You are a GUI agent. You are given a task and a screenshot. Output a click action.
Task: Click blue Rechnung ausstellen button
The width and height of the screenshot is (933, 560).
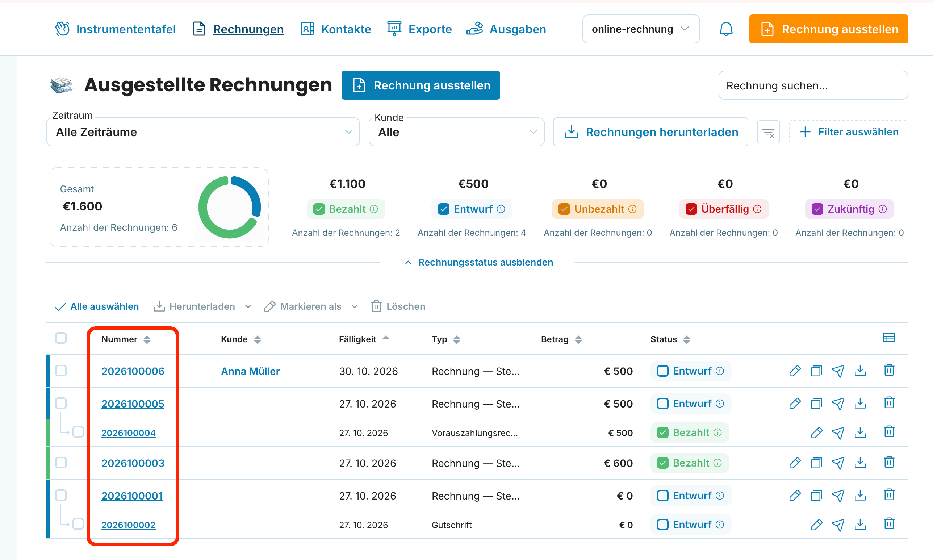421,85
